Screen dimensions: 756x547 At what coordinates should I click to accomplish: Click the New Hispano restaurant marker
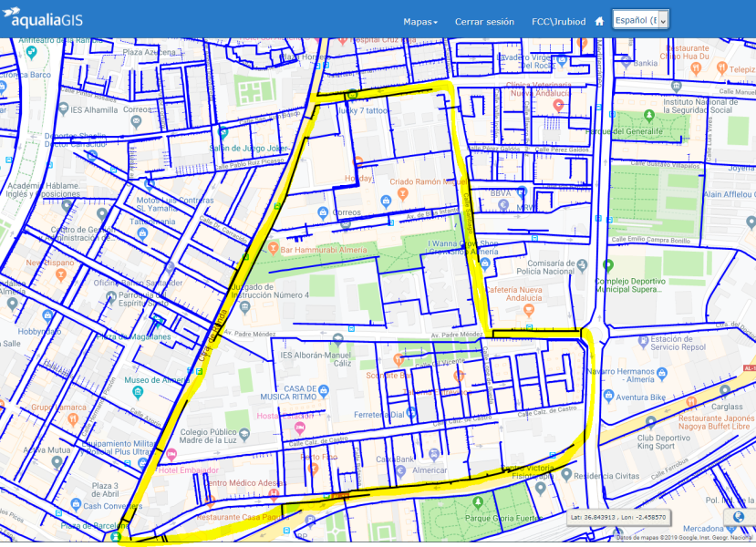[x=60, y=274]
